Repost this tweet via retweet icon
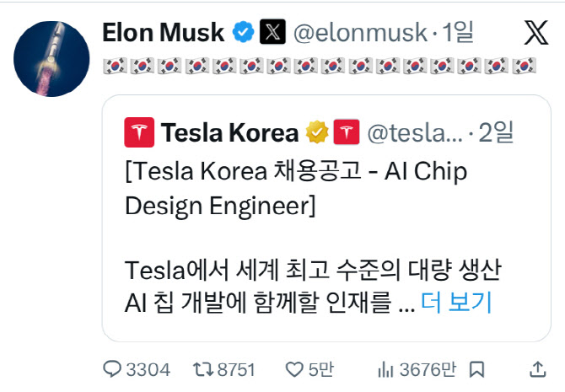This screenshot has width=565, height=392. coord(202,369)
